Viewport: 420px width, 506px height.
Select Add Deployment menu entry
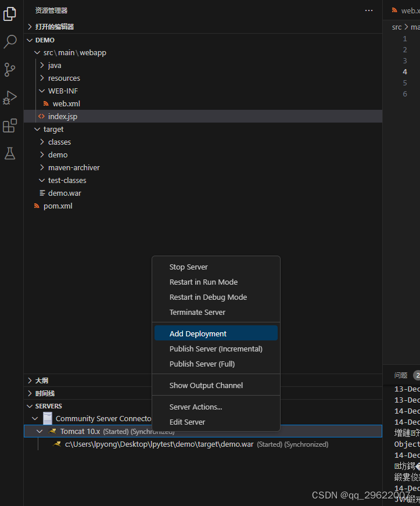(216, 333)
